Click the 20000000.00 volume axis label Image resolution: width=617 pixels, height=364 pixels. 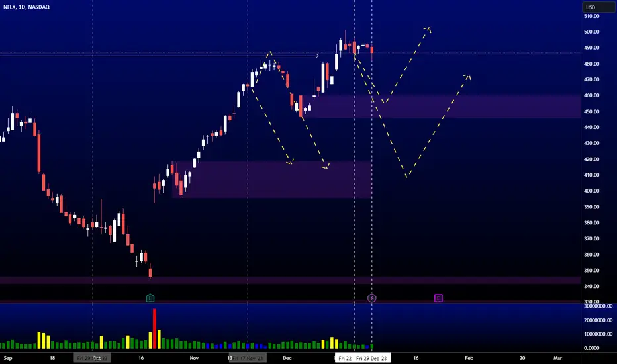click(x=598, y=320)
